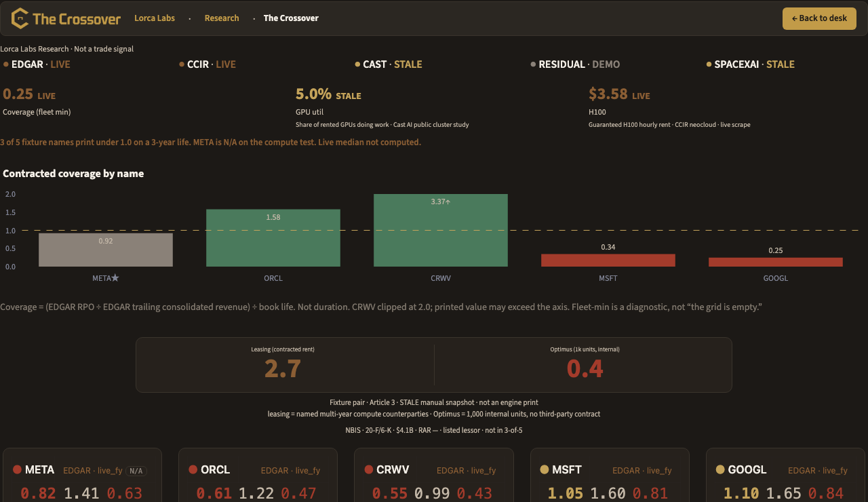Click the dot beside EDGAR · LIVE status
The image size is (868, 502).
(x=6, y=64)
